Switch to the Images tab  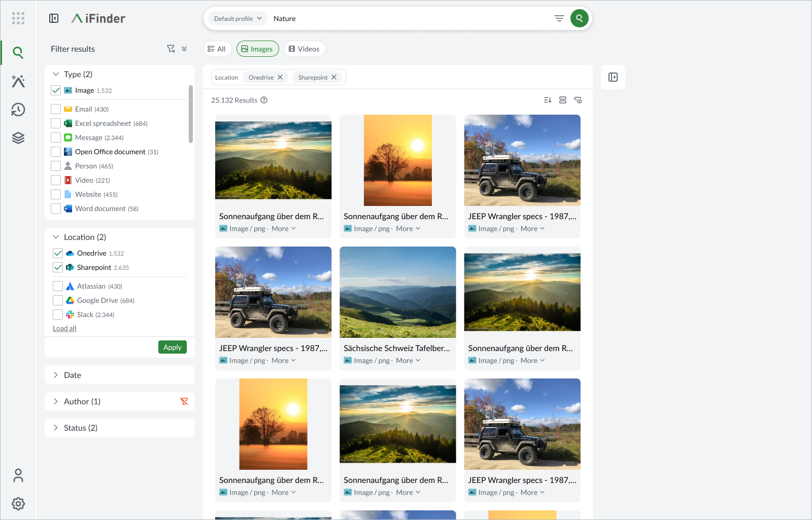[257, 49]
